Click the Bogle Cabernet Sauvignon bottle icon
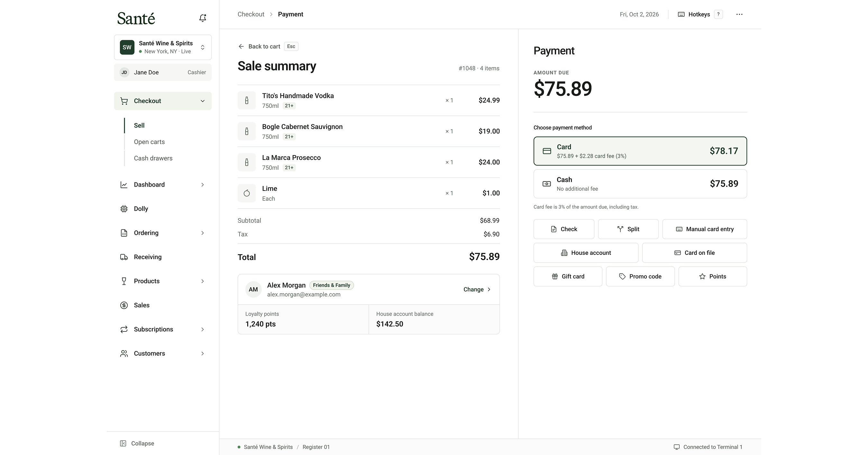This screenshot has height=455, width=868. [x=247, y=131]
